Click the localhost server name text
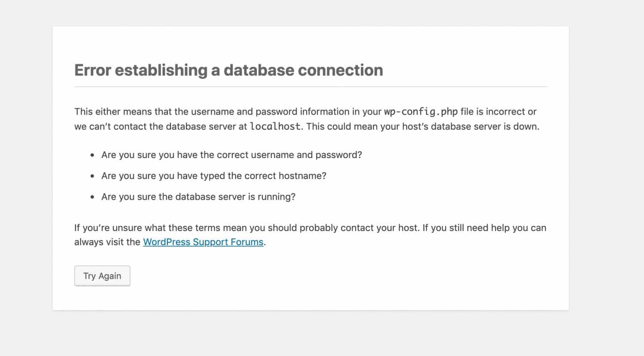Screen dimensions: 644x356 point(275,127)
